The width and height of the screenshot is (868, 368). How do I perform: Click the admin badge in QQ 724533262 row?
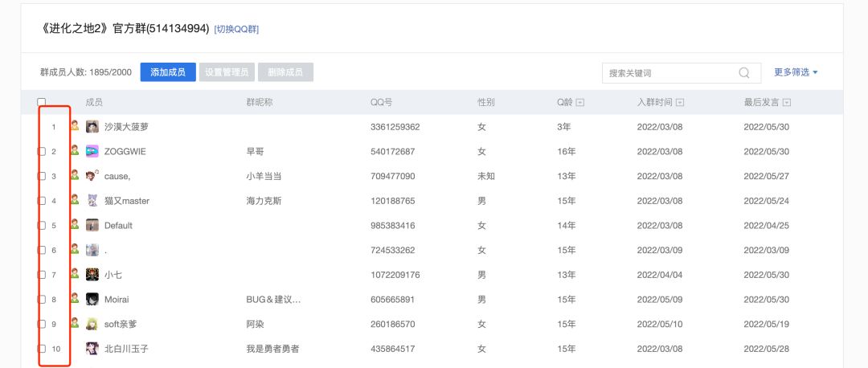tap(75, 249)
